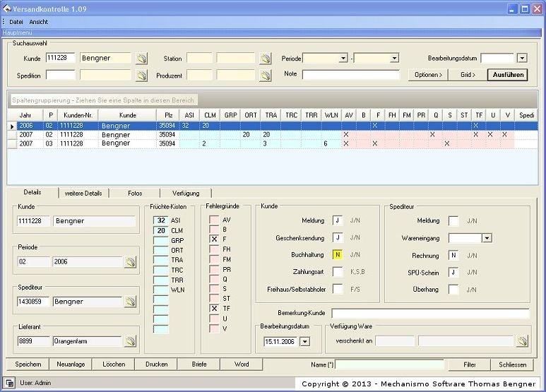
Task: Click the Rechnung N field
Action: pos(453,255)
